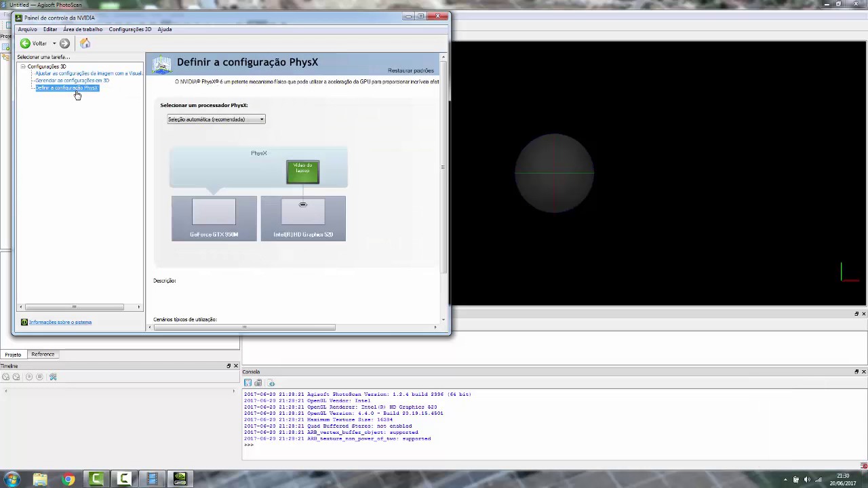Click second Timeline keyframe icon
868x488 pixels.
(x=16, y=377)
